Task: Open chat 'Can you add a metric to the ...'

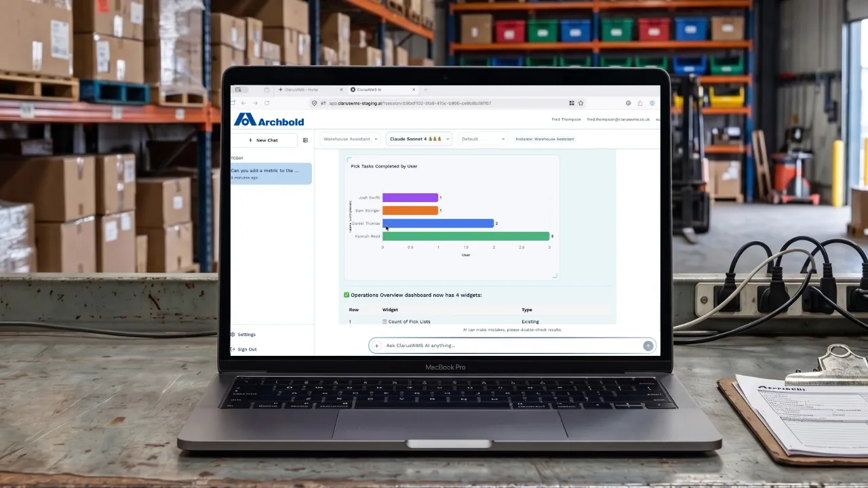Action: (x=271, y=174)
